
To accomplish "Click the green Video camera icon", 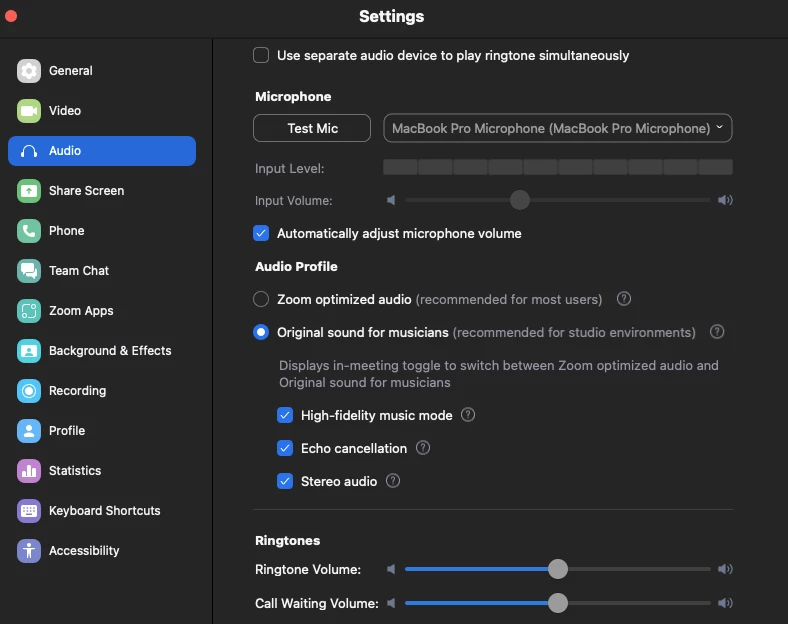I will tap(29, 111).
